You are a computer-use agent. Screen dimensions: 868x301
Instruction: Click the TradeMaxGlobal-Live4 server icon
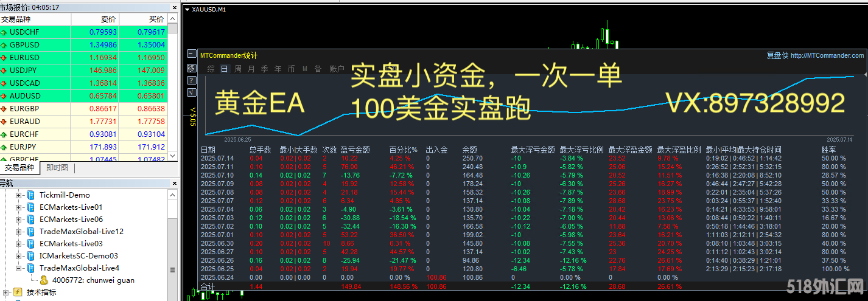pyautogui.click(x=31, y=268)
